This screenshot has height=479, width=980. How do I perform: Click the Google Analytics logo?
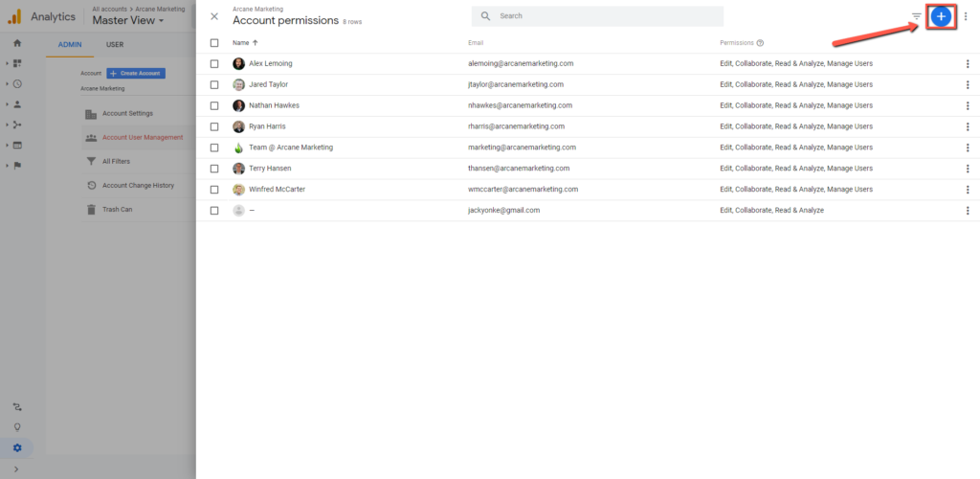point(15,16)
